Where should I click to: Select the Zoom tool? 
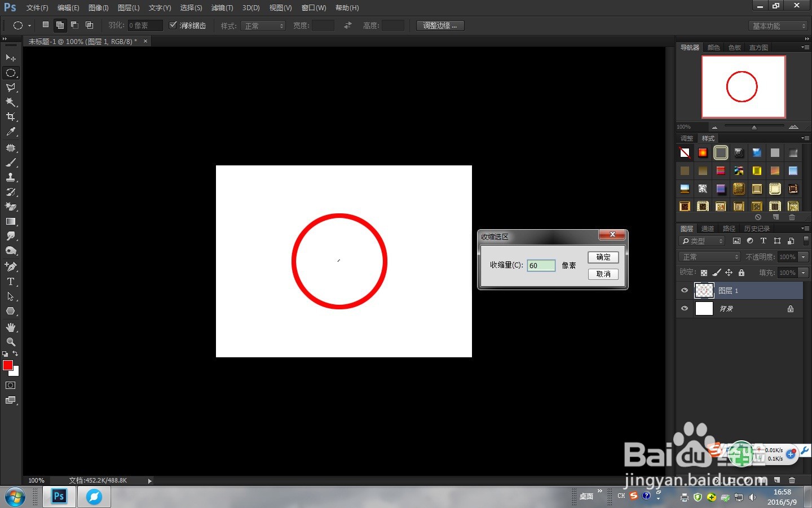[x=11, y=342]
